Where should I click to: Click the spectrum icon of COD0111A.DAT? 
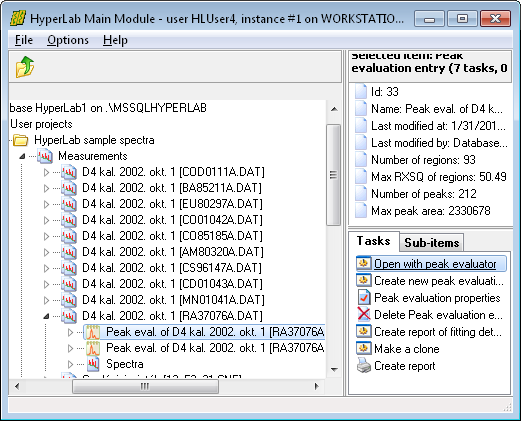(x=69, y=172)
